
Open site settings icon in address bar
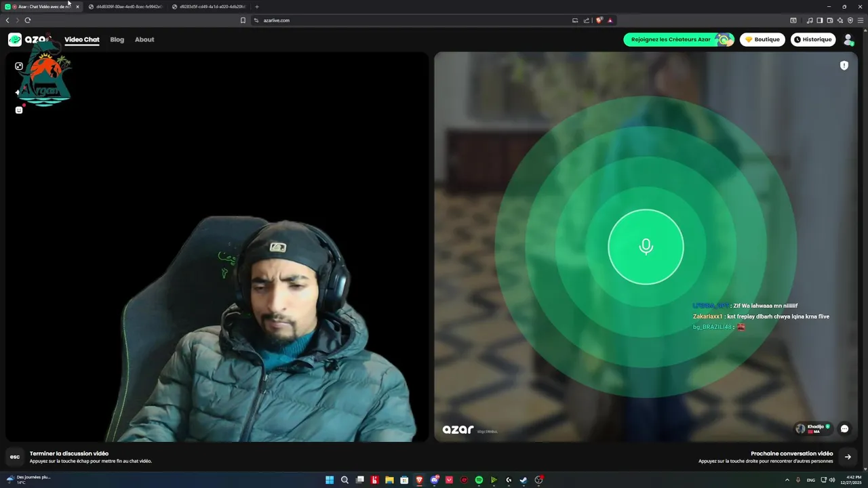(x=256, y=20)
